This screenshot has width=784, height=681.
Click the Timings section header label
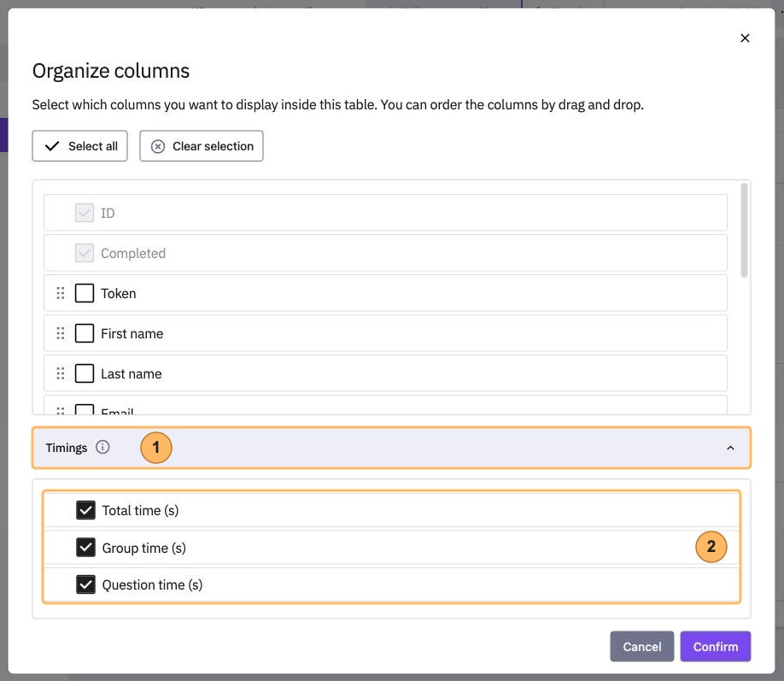(x=67, y=448)
